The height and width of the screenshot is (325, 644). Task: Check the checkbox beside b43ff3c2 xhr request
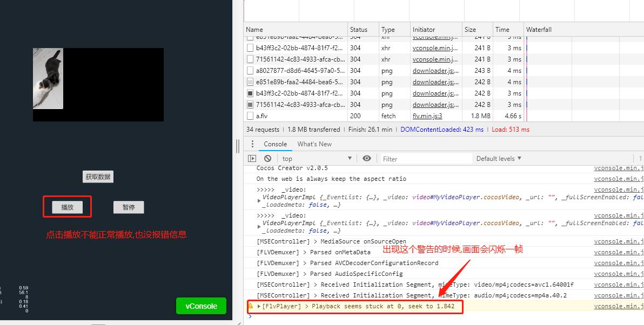[250, 48]
